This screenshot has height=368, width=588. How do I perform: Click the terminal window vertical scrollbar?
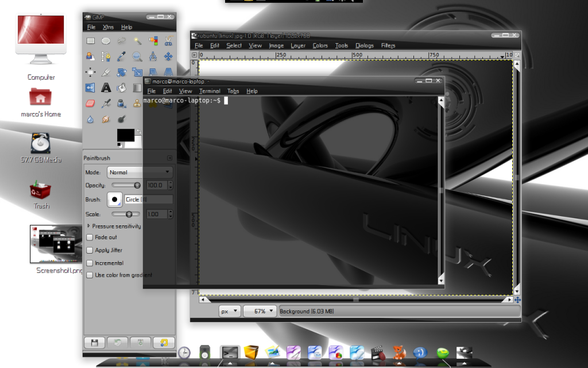pos(441,190)
